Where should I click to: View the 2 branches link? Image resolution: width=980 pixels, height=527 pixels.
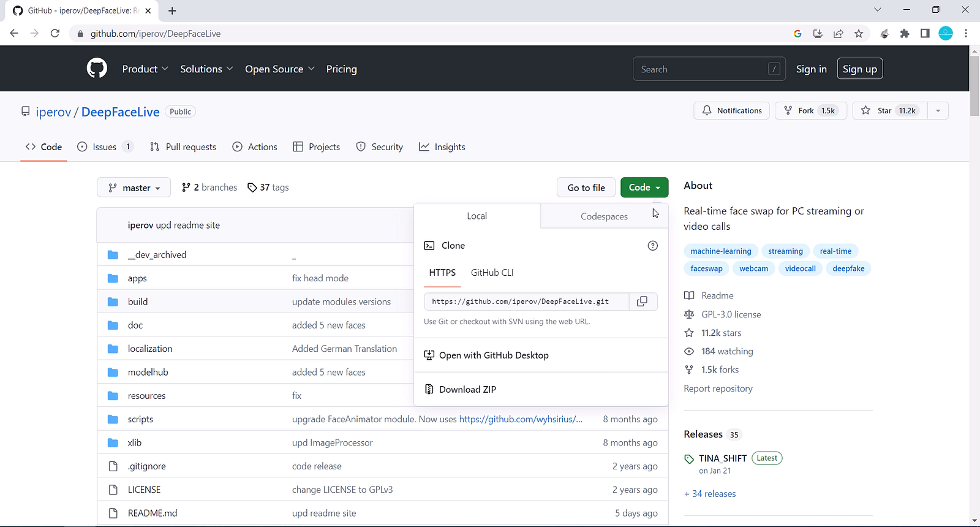click(x=209, y=188)
